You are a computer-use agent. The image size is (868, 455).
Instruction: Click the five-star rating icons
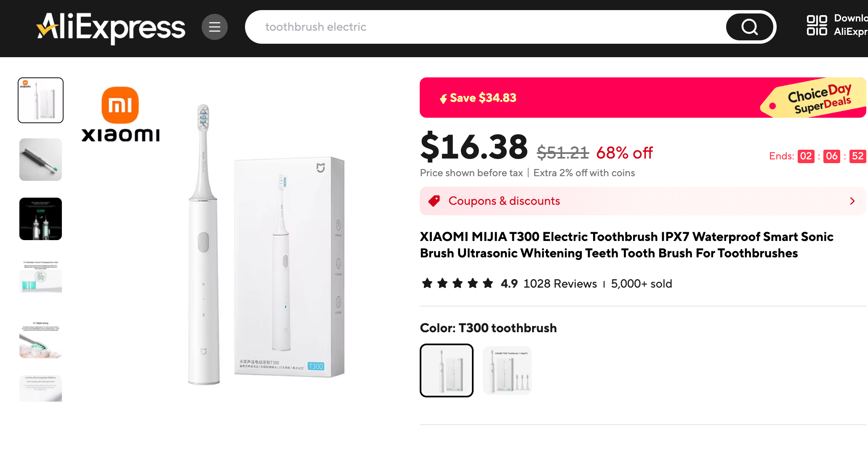[x=458, y=284]
